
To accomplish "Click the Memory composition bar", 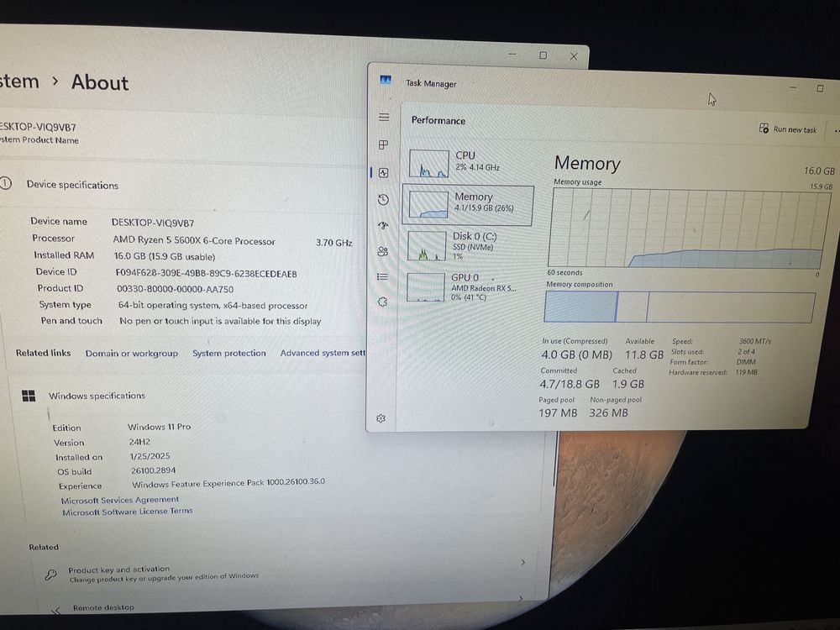I will pos(680,307).
